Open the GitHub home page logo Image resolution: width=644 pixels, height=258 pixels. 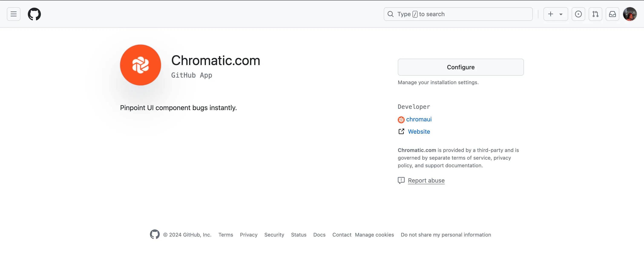(x=34, y=14)
